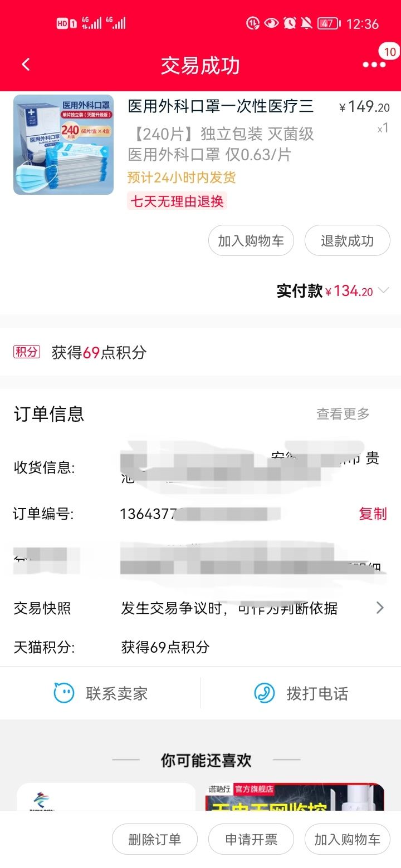
Task: Click 退款成功 refund status button
Action: pyautogui.click(x=348, y=240)
